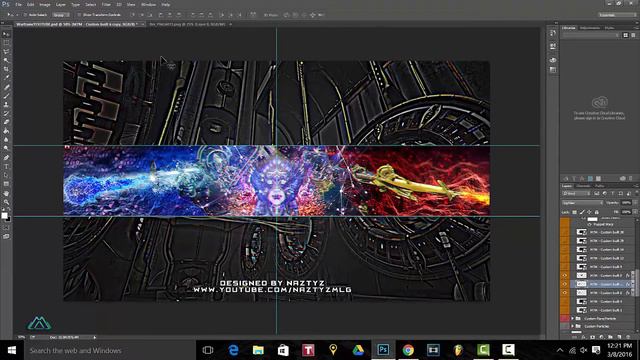Image resolution: width=640 pixels, height=360 pixels.
Task: Select the Crop tool
Action: pyautogui.click(x=6, y=69)
